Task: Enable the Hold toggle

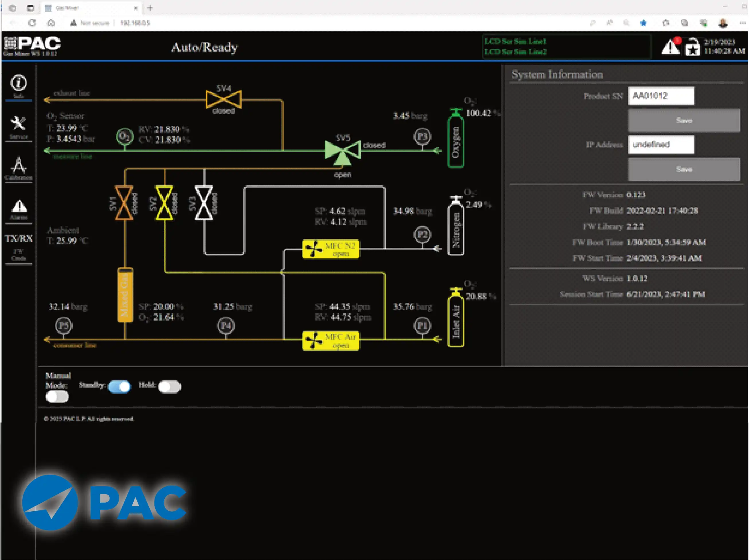Action: (169, 387)
